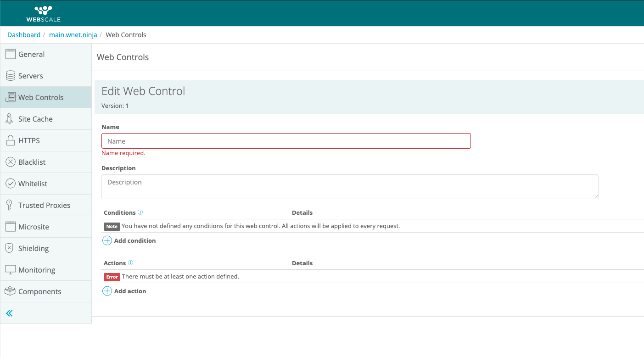The width and height of the screenshot is (644, 357).
Task: Open the Monitoring menu item
Action: point(37,270)
